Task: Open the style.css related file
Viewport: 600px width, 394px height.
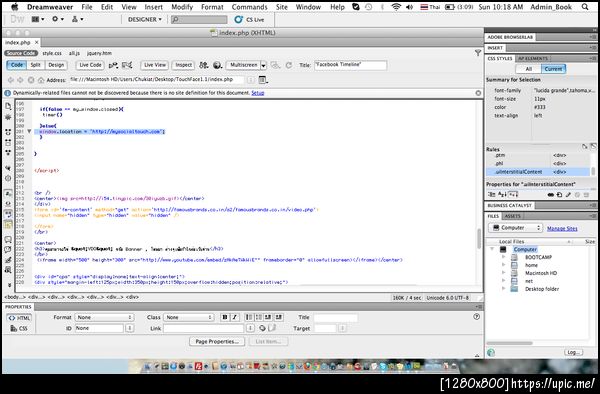Action: coord(52,53)
